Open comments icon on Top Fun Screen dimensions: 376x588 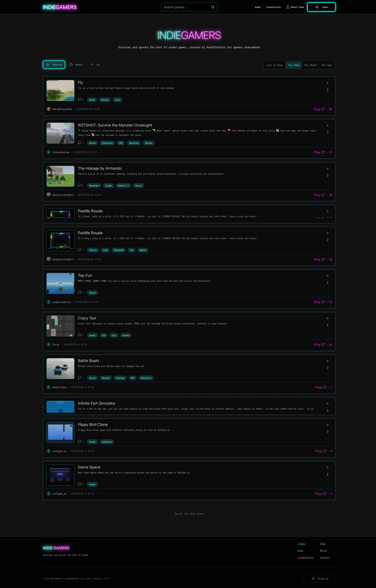coord(80,292)
